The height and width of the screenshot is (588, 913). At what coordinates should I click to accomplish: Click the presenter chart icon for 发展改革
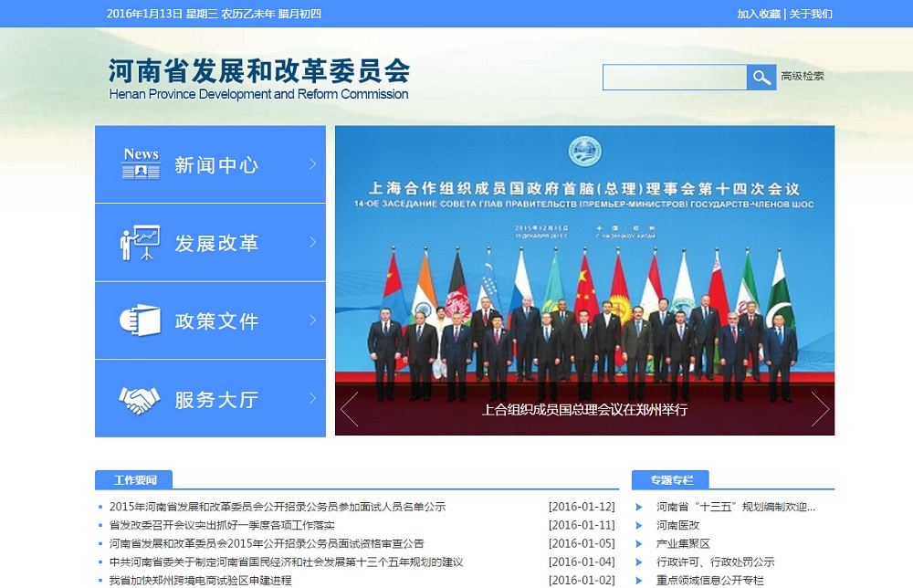tap(141, 242)
